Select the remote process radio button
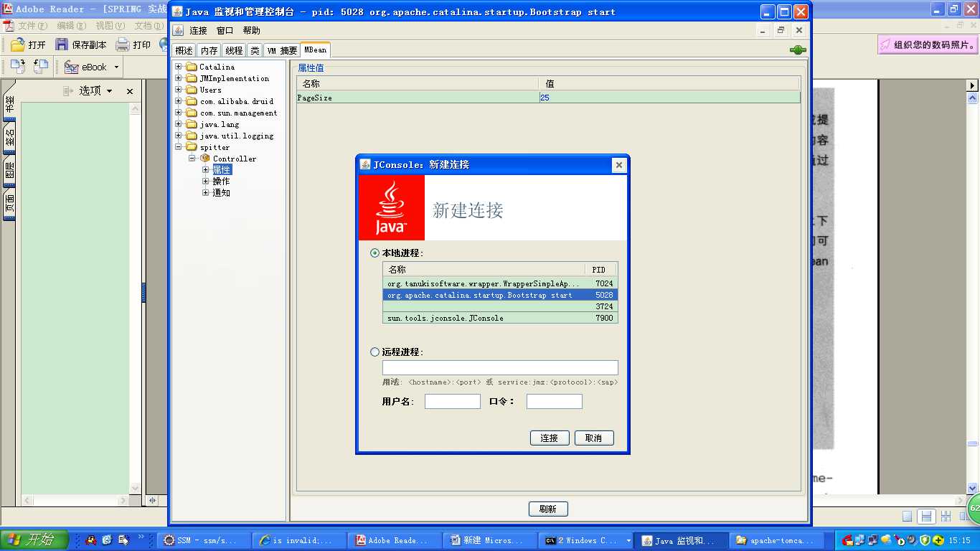The image size is (980, 551). pos(375,352)
